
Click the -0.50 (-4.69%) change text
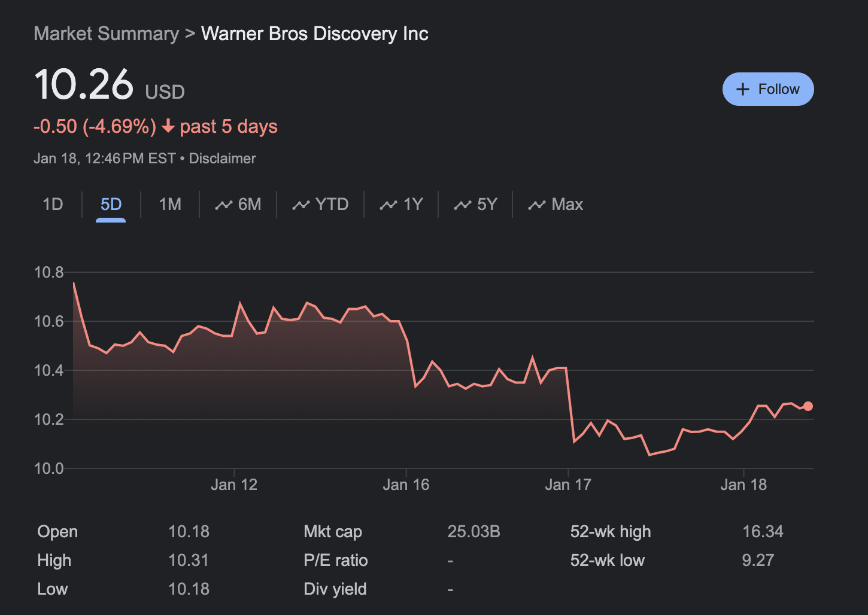95,127
